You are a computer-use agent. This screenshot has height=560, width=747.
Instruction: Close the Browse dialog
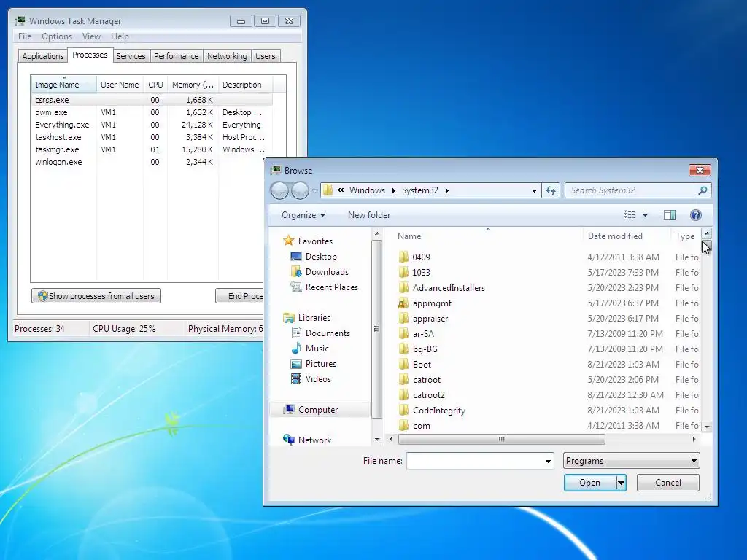700,170
